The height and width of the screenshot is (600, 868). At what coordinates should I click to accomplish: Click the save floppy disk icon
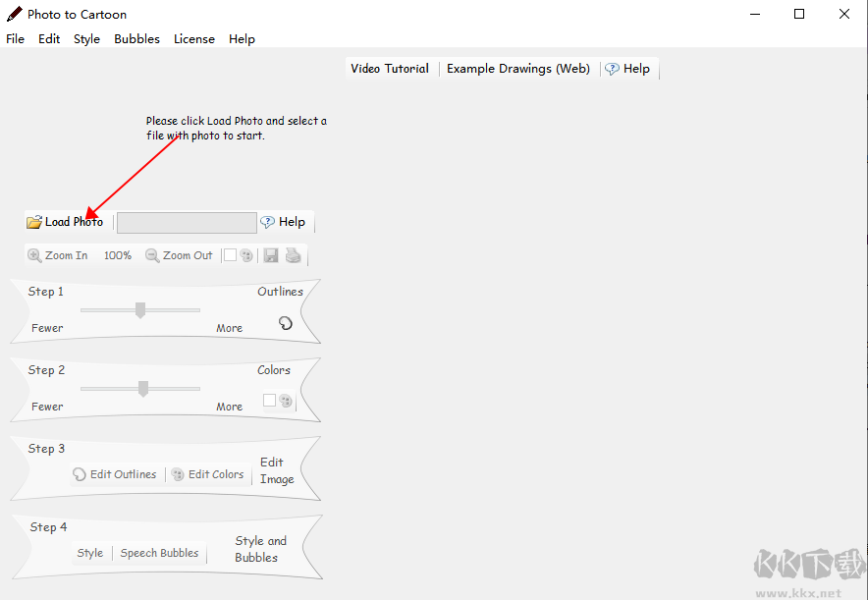point(271,255)
